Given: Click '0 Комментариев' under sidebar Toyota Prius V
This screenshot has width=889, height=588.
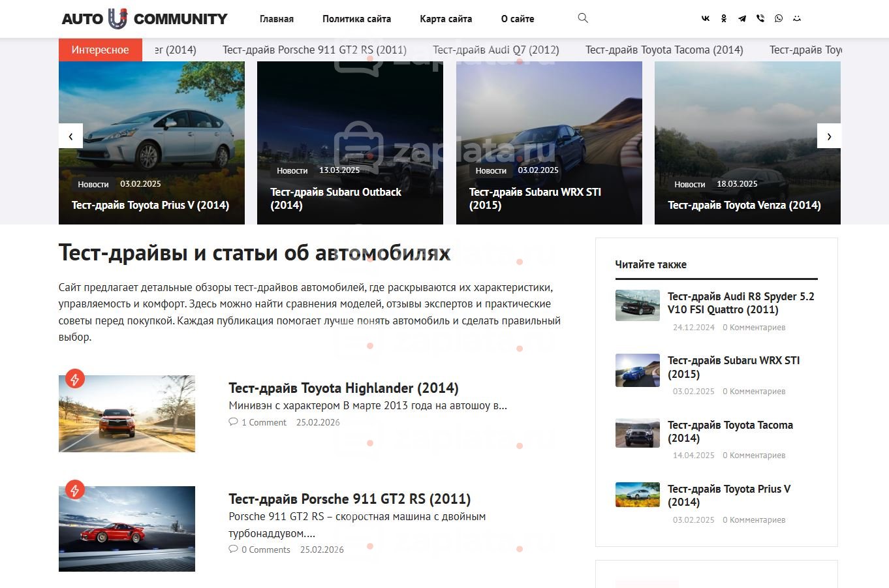Looking at the screenshot, I should click(x=754, y=520).
